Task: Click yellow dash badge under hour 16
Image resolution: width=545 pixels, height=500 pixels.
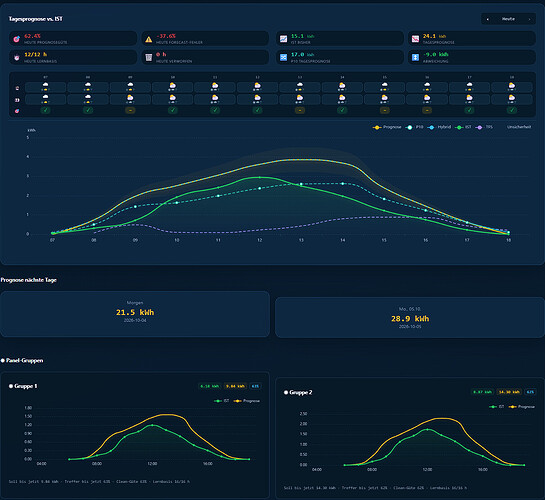Action: coord(427,110)
